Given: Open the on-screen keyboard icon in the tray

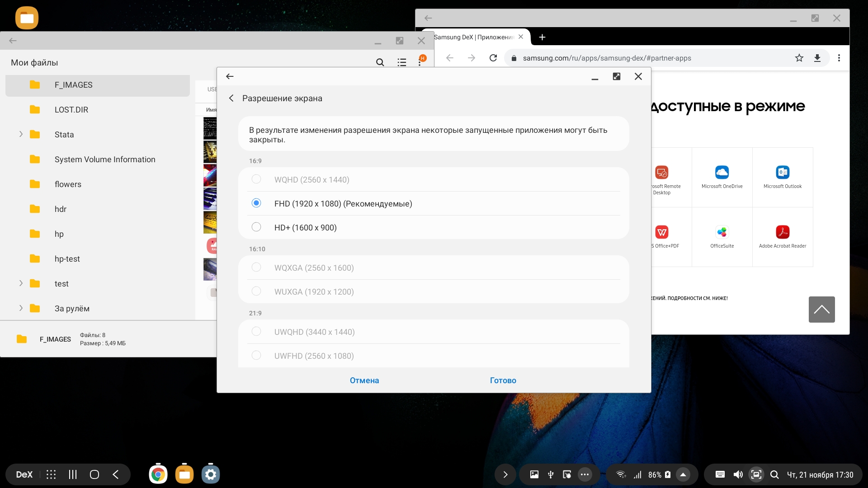Looking at the screenshot, I should tap(720, 474).
